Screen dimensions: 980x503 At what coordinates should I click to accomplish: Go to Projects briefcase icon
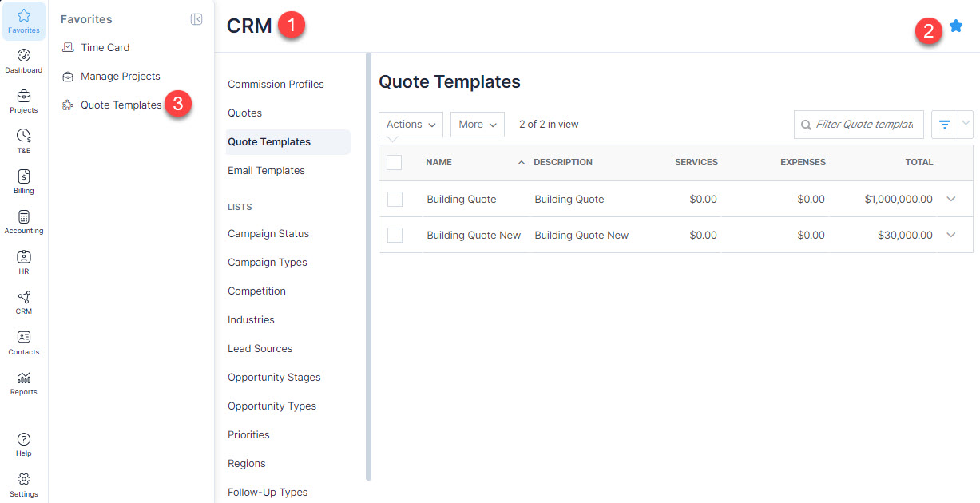24,96
